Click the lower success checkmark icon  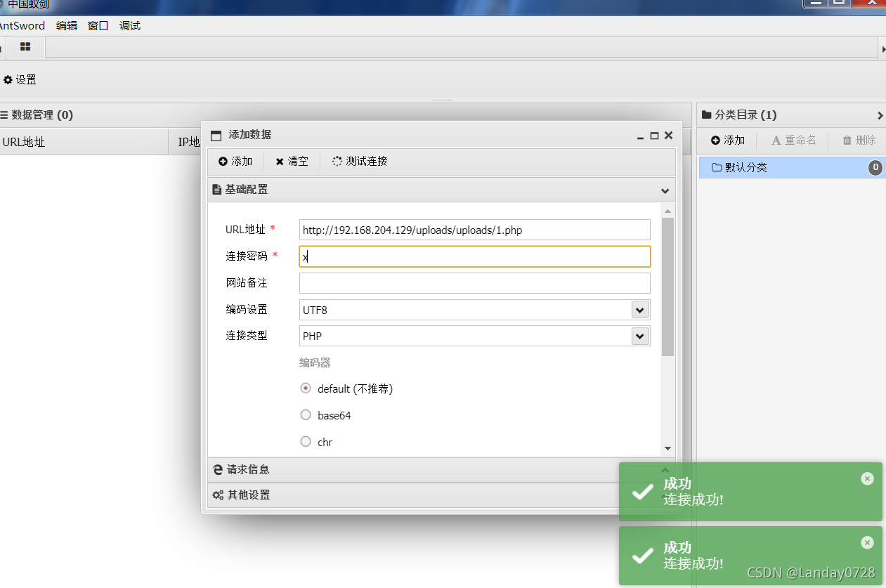[643, 556]
